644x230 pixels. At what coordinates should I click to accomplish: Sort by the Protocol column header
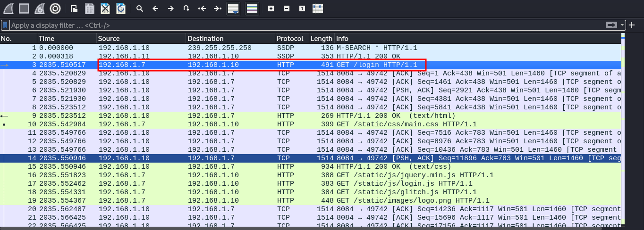pyautogui.click(x=292, y=39)
